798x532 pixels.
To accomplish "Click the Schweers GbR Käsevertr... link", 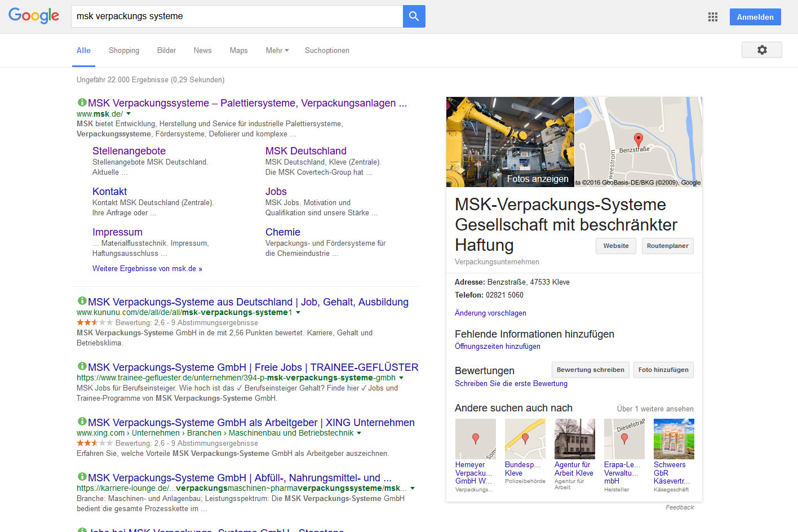I will 672,473.
